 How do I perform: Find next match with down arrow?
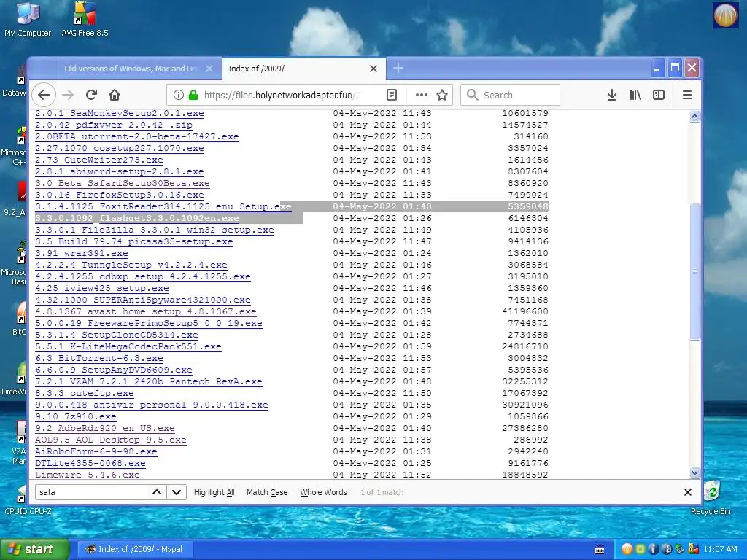pyautogui.click(x=177, y=492)
